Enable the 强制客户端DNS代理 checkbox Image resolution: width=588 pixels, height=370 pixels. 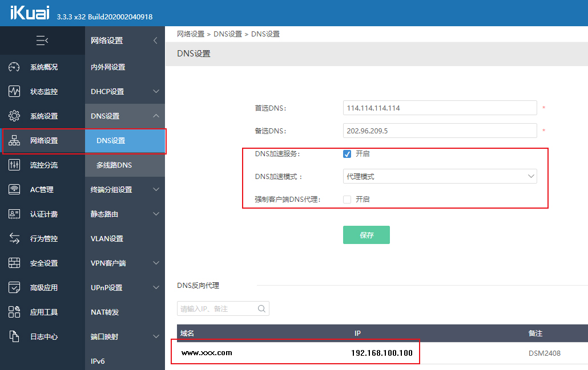point(347,200)
